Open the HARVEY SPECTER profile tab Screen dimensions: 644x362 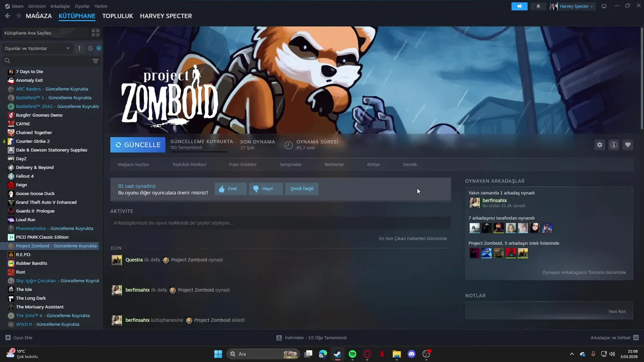(166, 16)
